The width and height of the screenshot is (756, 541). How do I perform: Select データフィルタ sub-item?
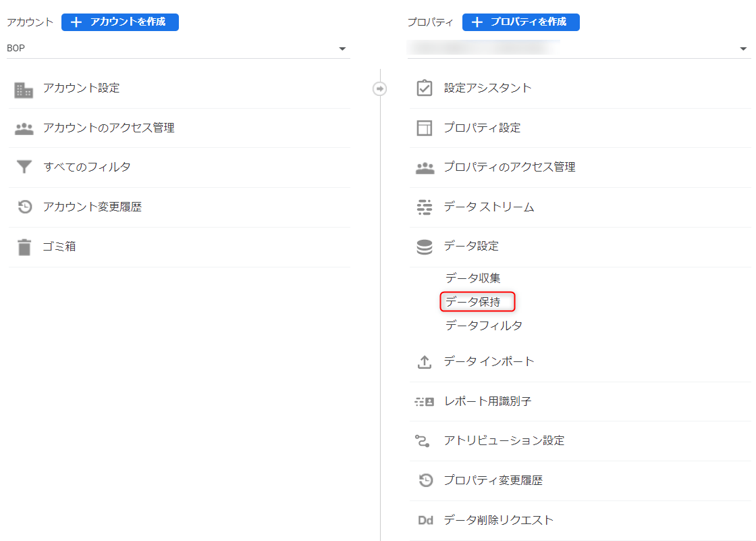point(483,326)
